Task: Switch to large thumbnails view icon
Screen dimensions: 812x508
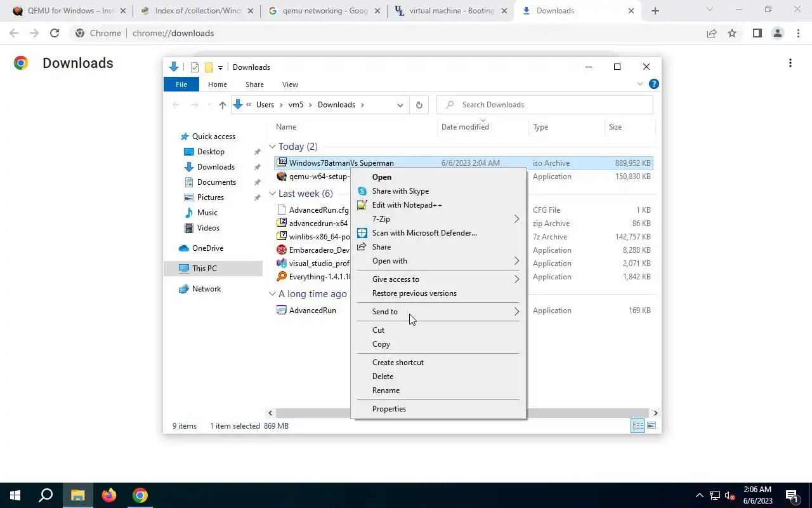Action: point(652,426)
